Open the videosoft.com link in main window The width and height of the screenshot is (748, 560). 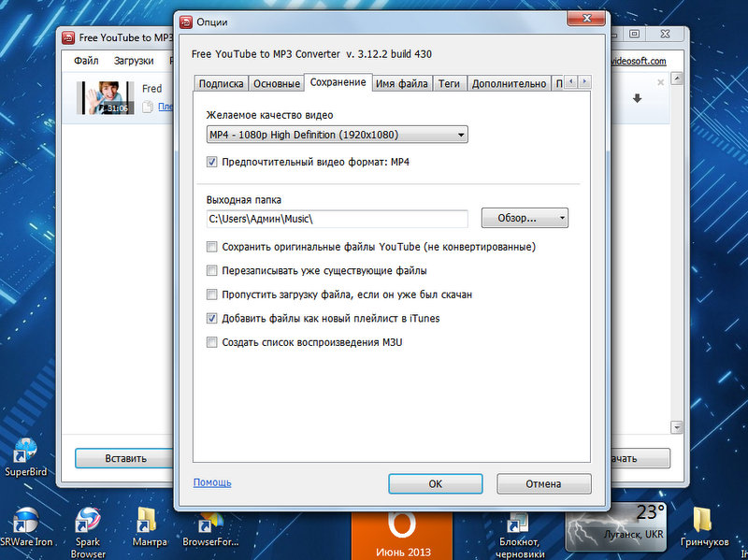pyautogui.click(x=639, y=61)
